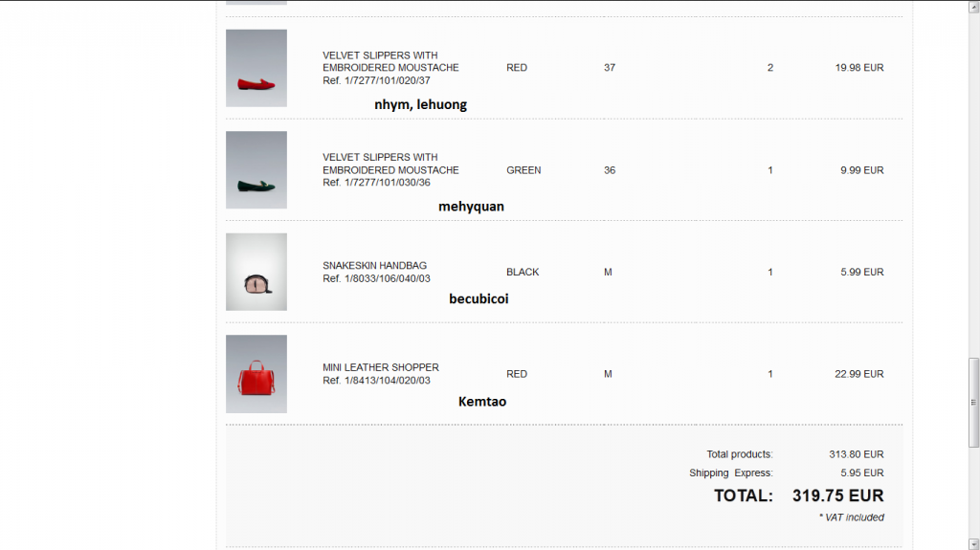Click the scrollbar up arrow
980x550 pixels.
[x=973, y=7]
